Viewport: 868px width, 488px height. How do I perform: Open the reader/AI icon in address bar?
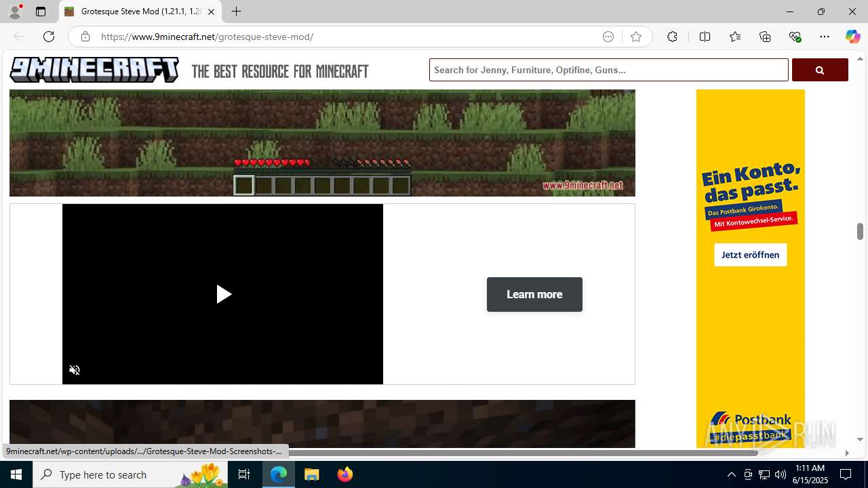tap(608, 37)
